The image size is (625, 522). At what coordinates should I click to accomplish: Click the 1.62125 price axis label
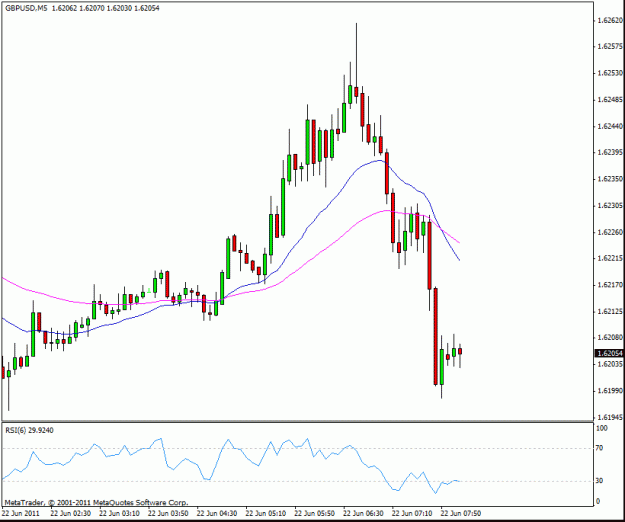610,311
